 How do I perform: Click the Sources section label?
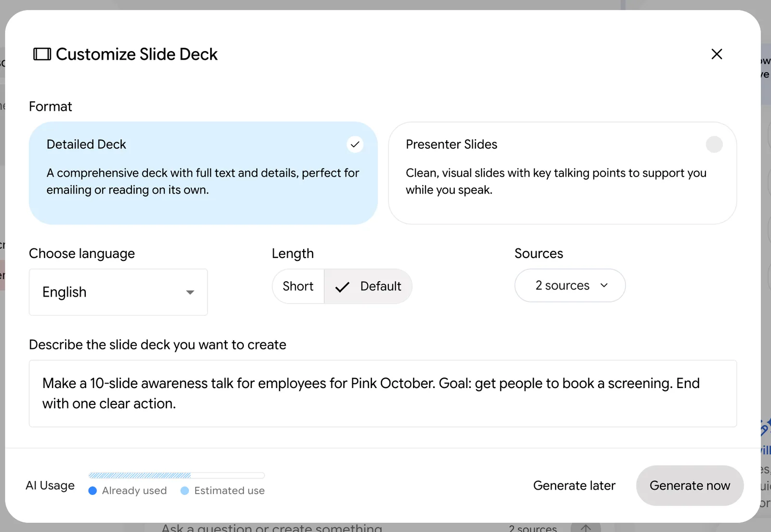click(539, 254)
